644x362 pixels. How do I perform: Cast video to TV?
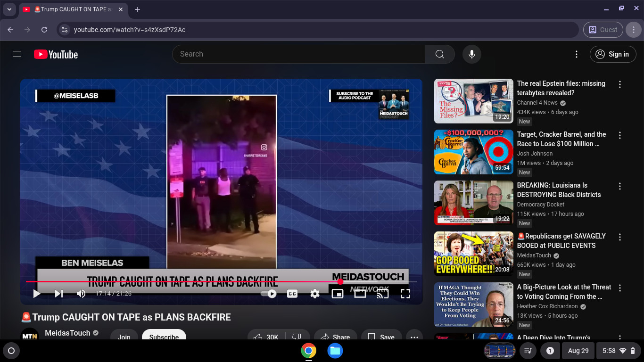pos(383,294)
